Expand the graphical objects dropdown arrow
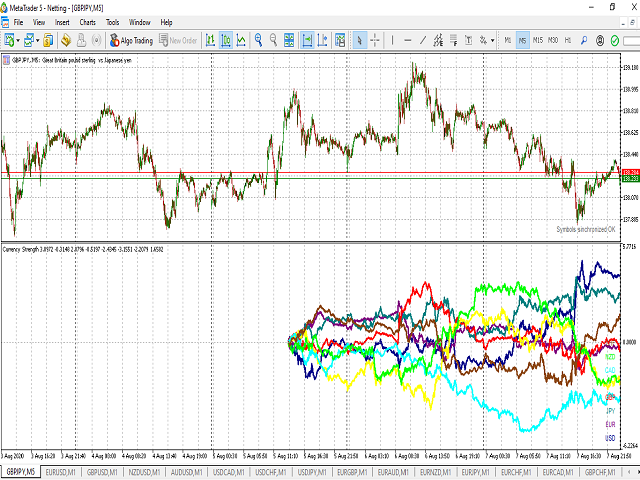The image size is (640, 480). [x=492, y=40]
